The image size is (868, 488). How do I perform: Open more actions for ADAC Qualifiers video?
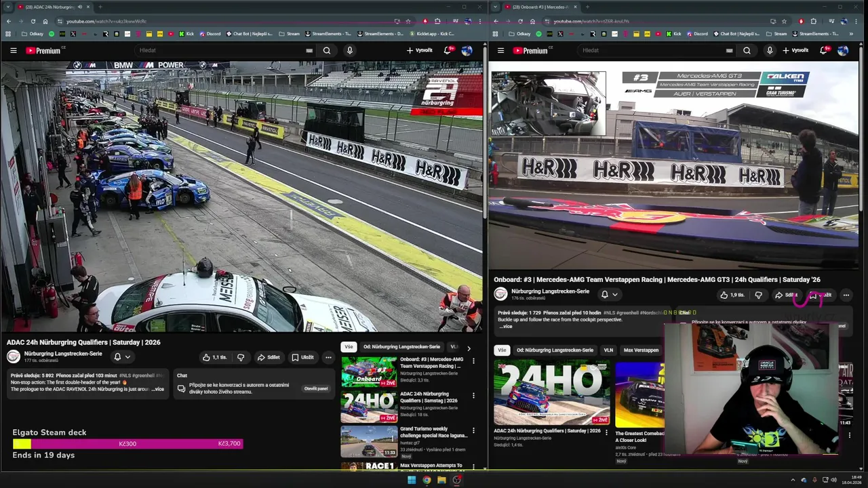[x=328, y=357]
